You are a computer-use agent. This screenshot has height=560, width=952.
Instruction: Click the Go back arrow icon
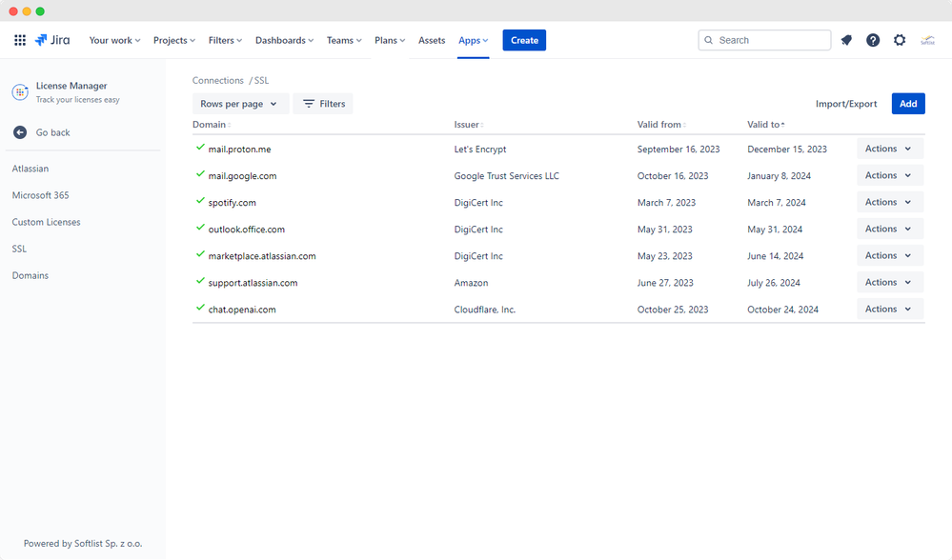(20, 132)
